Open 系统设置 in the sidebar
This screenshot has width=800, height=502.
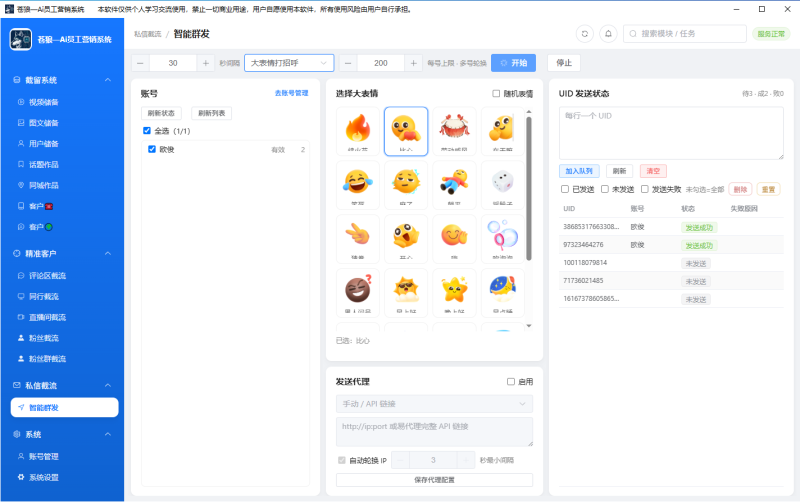point(43,478)
